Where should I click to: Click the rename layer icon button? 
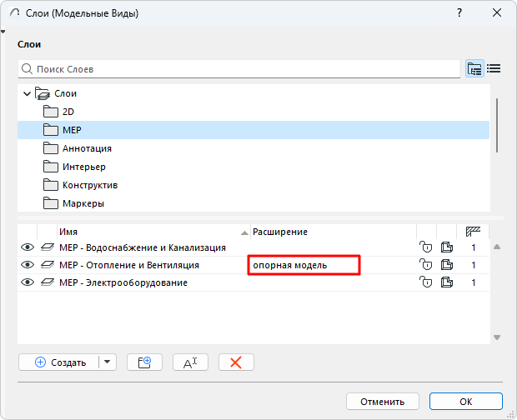click(190, 362)
